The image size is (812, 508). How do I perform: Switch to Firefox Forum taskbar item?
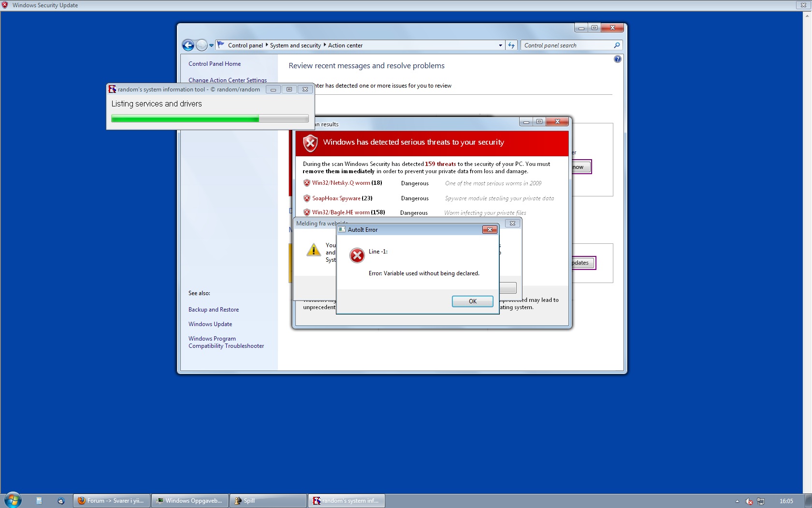pos(112,501)
